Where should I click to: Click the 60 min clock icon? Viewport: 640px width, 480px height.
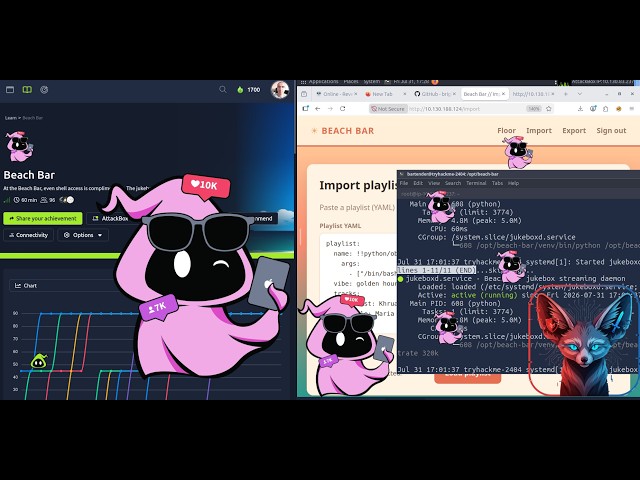(x=17, y=200)
